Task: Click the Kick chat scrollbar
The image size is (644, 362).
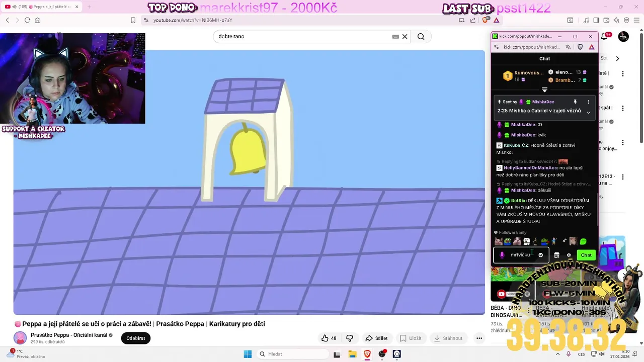Action: 597,209
